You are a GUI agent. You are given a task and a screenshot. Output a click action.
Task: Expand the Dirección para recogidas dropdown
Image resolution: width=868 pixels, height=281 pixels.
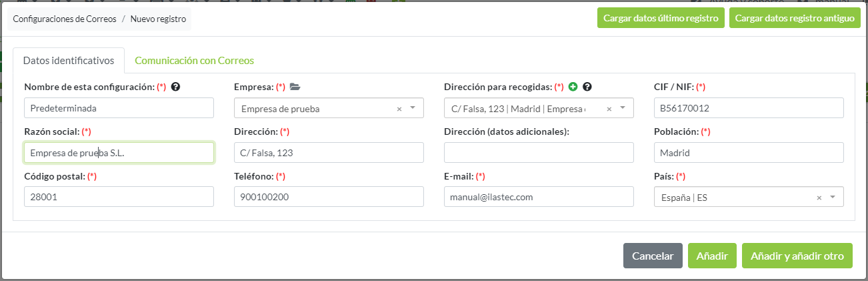[x=622, y=108]
